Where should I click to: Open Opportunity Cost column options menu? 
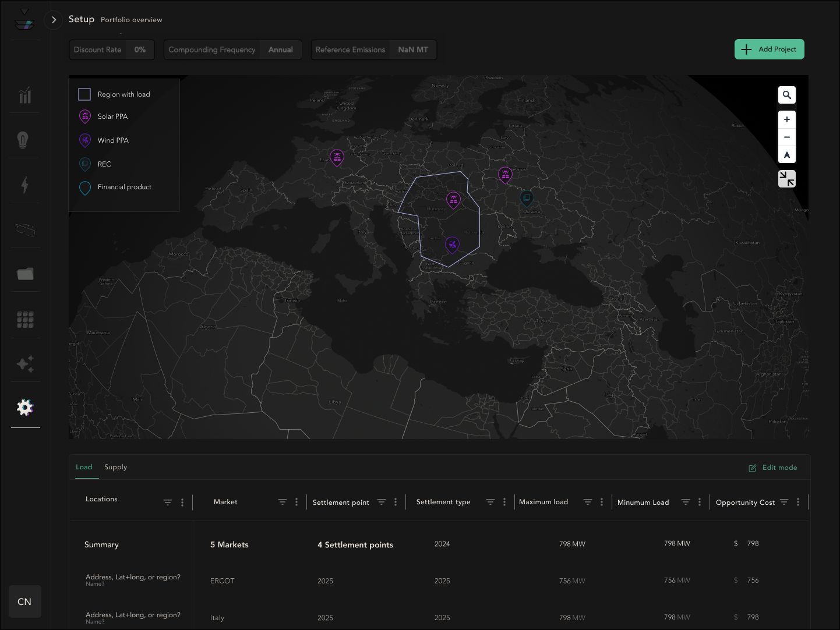798,502
